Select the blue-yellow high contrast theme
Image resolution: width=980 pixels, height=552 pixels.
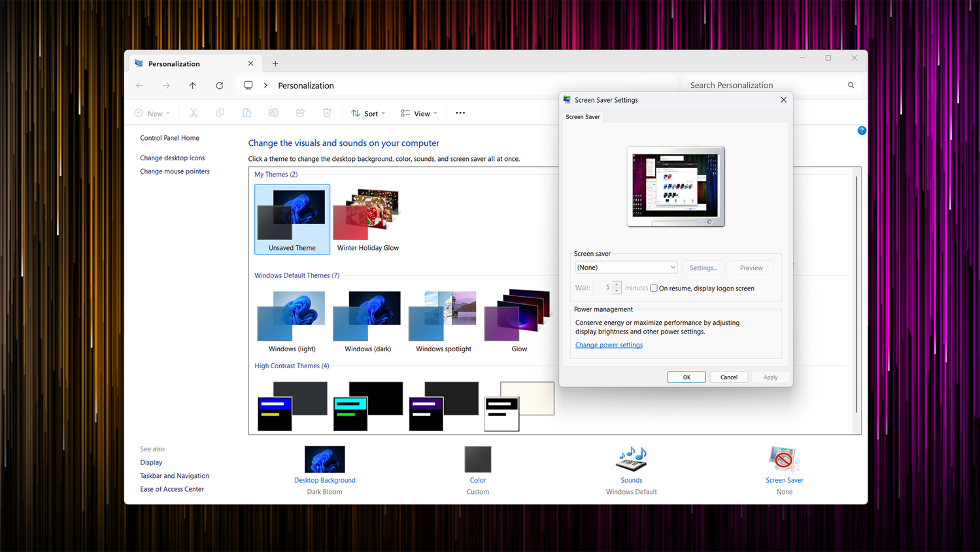click(x=292, y=406)
